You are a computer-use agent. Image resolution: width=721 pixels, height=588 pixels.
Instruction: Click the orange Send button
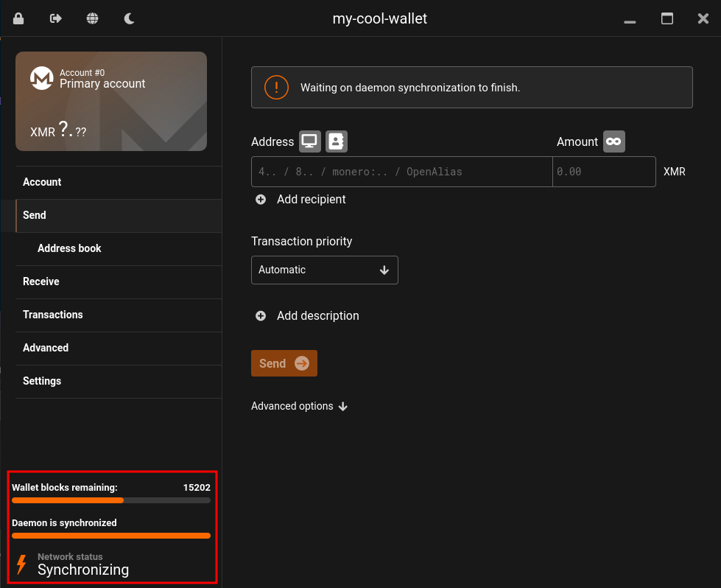click(x=284, y=363)
